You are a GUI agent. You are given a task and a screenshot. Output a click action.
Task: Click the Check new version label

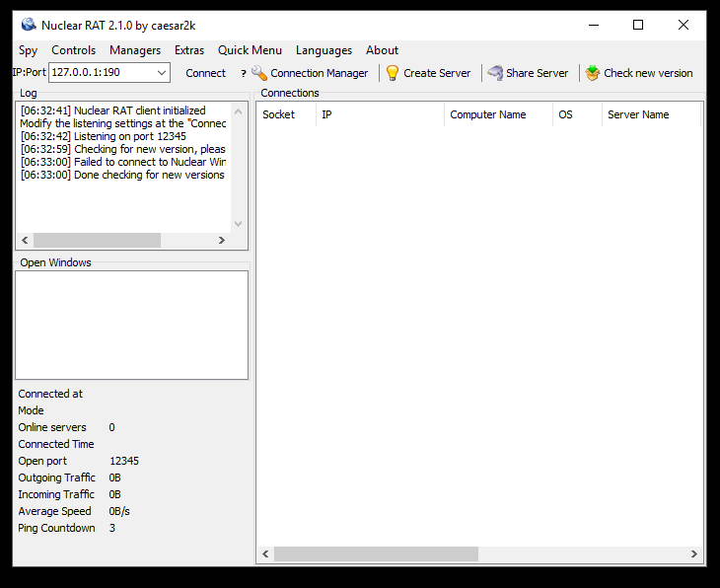[648, 73]
